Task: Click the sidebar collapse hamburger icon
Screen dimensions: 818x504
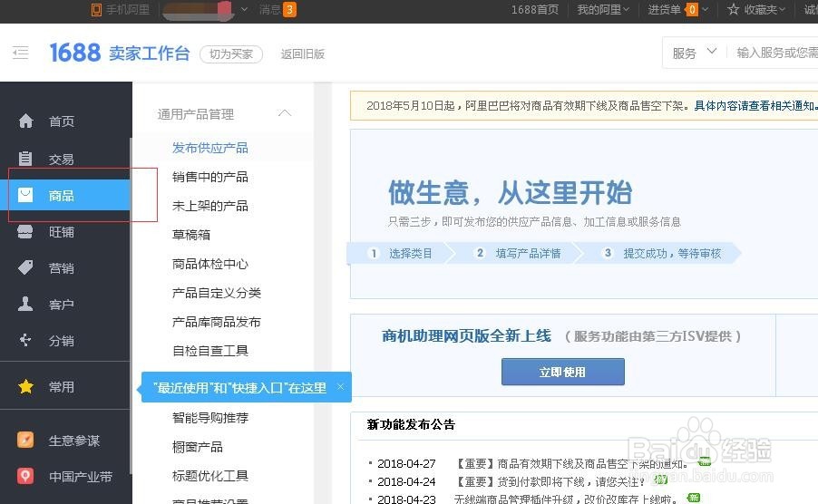Action: (20, 53)
